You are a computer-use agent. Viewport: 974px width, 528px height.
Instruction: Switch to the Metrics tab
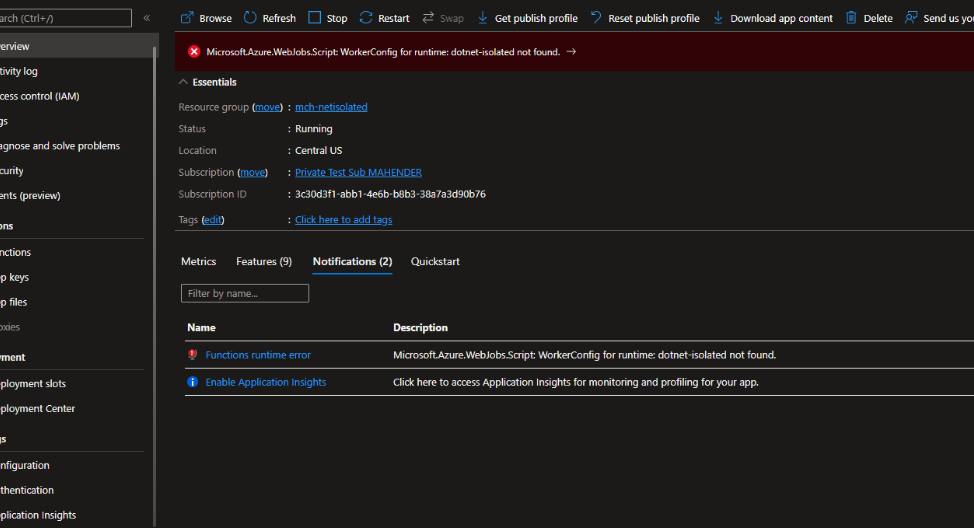point(199,262)
